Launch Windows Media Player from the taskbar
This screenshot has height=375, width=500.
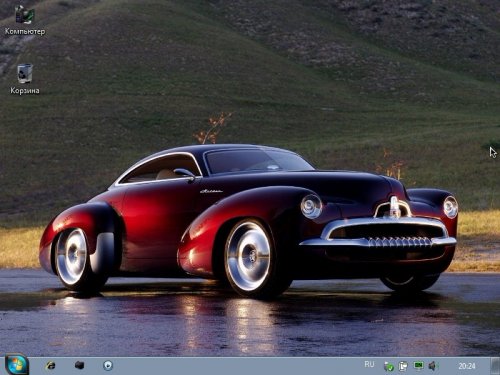(108, 365)
